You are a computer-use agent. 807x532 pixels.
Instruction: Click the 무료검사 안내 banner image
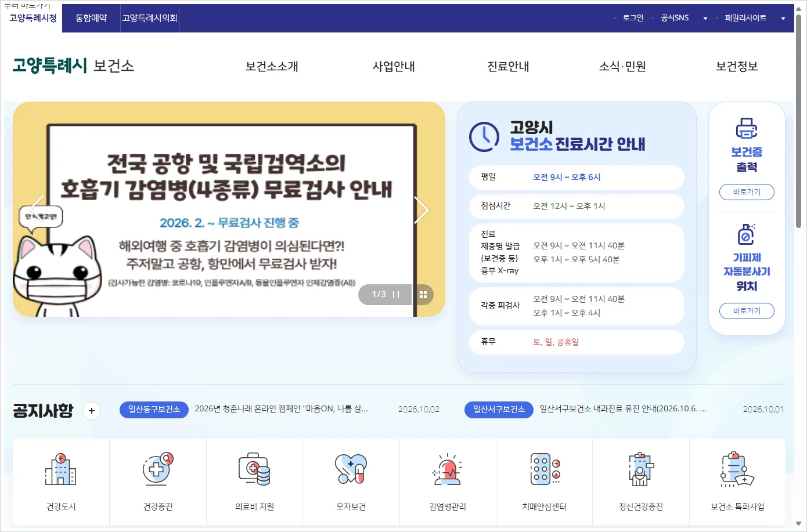pos(229,209)
